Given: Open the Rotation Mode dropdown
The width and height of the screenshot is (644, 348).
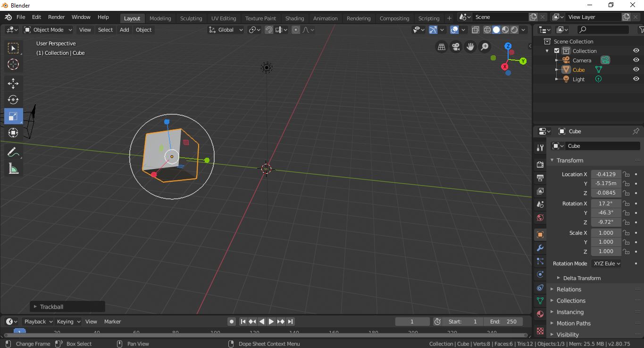Looking at the screenshot, I should coord(606,263).
